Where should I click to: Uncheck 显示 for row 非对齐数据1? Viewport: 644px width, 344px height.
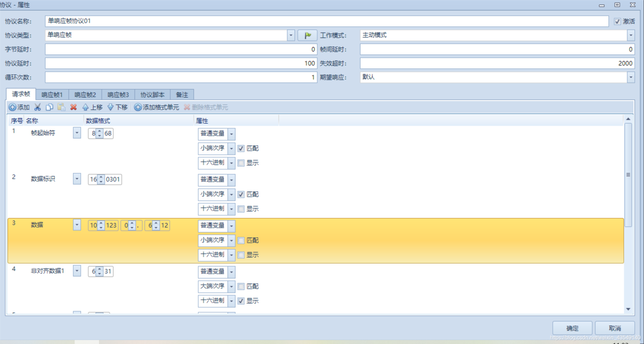pos(241,301)
